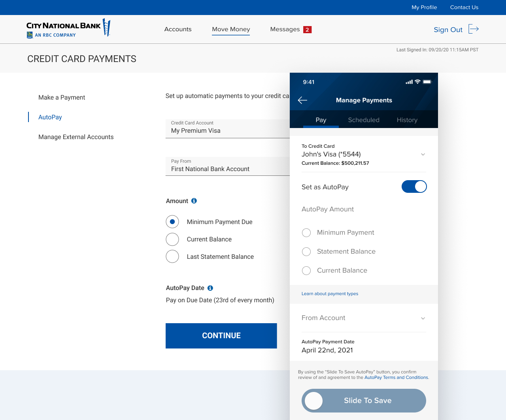Image resolution: width=506 pixels, height=420 pixels.
Task: Open Manage External Accounts
Action: 76,137
